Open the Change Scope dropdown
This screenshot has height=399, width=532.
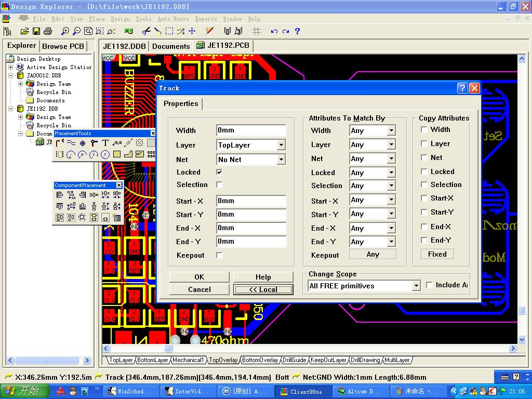pos(416,286)
